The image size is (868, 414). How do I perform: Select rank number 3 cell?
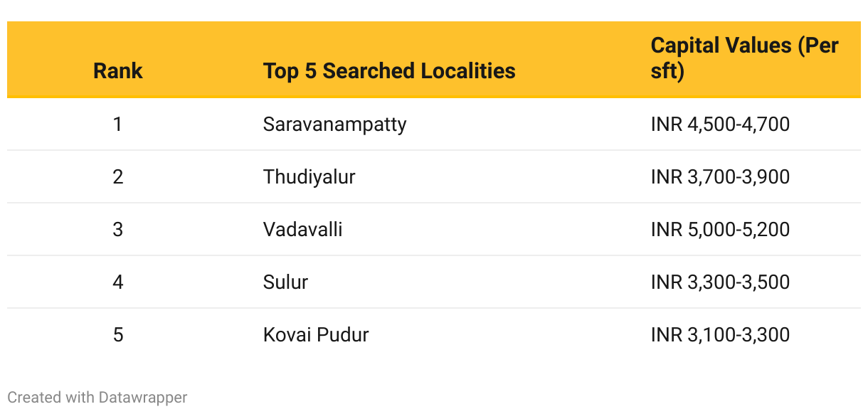(x=118, y=229)
